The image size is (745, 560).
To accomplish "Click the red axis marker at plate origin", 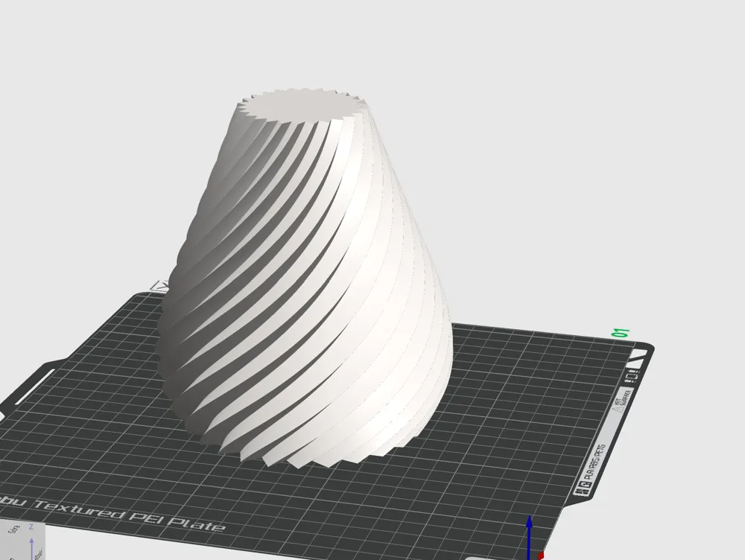I will point(541,556).
